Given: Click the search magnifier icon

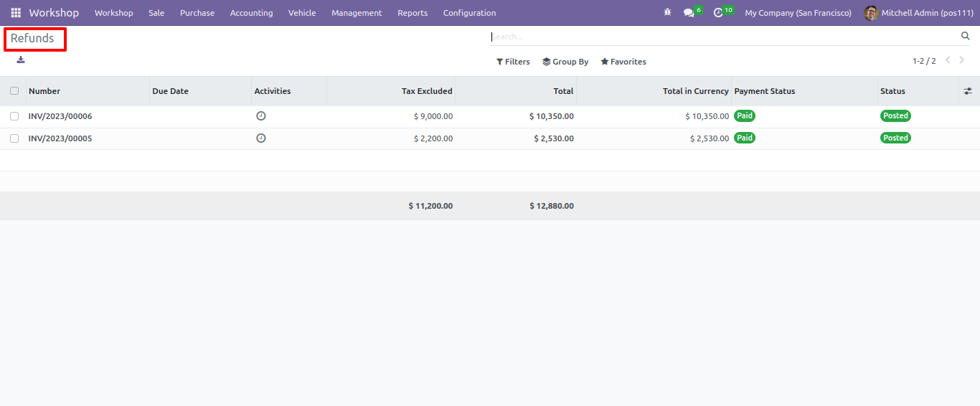Looking at the screenshot, I should (x=965, y=36).
